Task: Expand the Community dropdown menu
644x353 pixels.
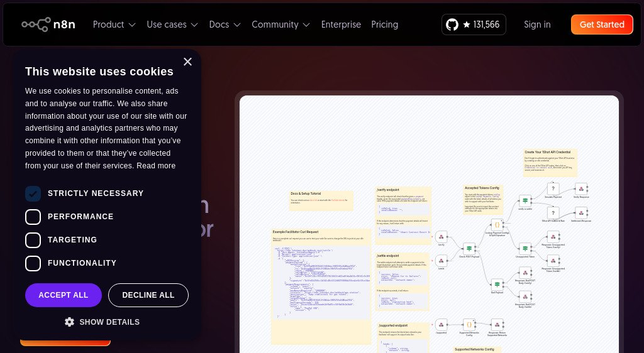Action: click(280, 24)
